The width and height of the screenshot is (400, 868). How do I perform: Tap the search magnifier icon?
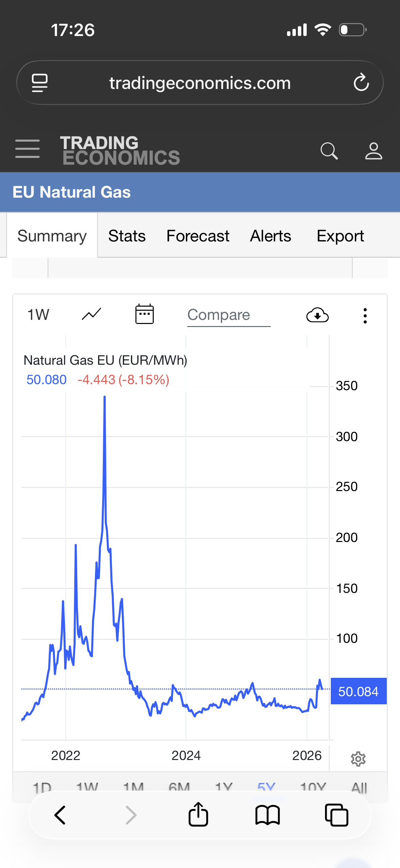329,151
